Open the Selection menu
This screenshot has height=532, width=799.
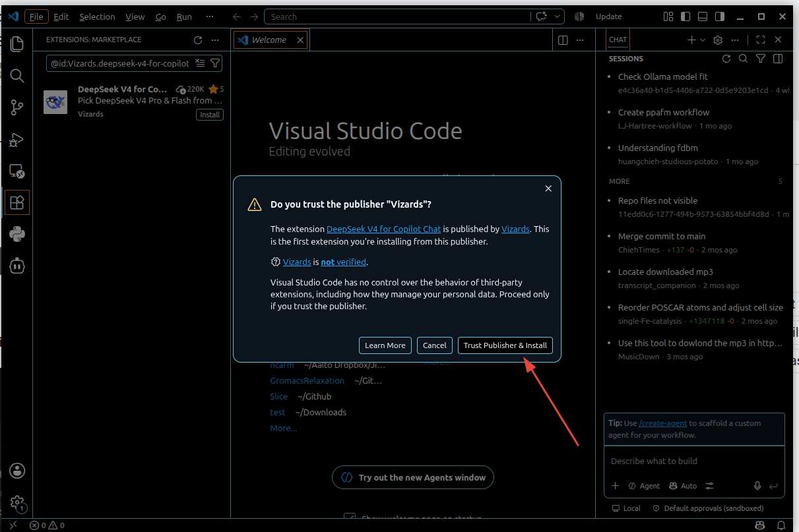(97, 16)
